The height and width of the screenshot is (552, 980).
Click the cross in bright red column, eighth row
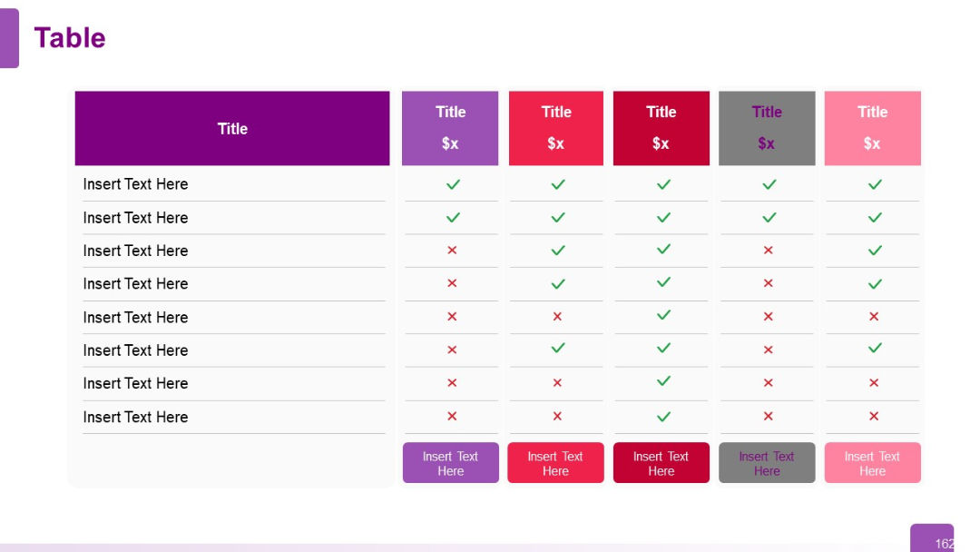pos(557,416)
